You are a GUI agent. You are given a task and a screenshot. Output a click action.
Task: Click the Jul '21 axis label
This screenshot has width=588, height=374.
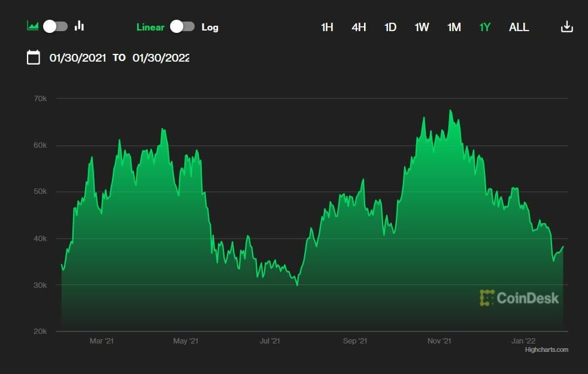point(269,341)
